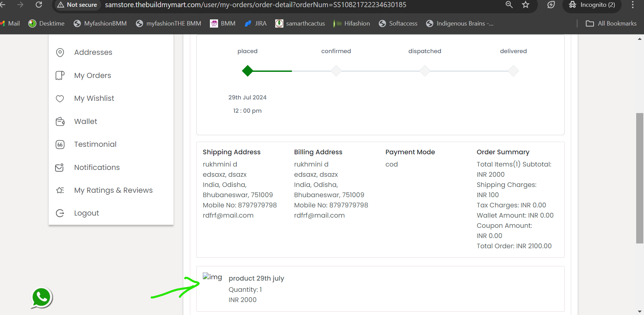Click the Order Summary heading

503,152
